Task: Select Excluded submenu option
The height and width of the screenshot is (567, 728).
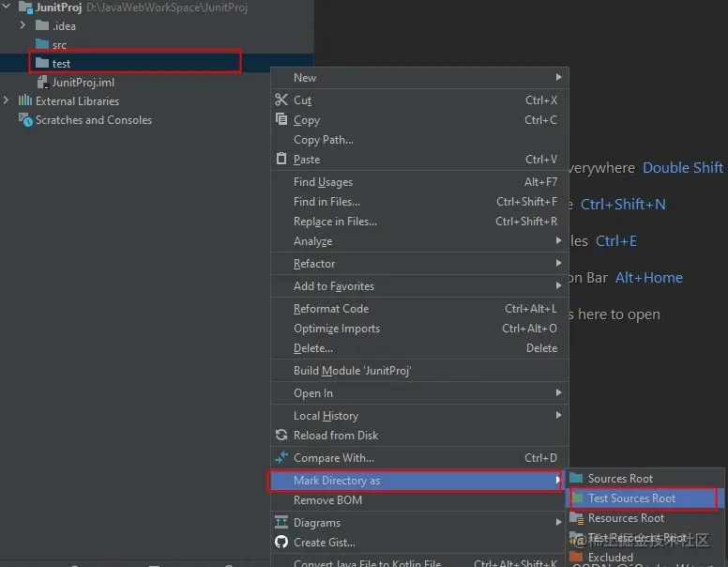Action: point(645,557)
